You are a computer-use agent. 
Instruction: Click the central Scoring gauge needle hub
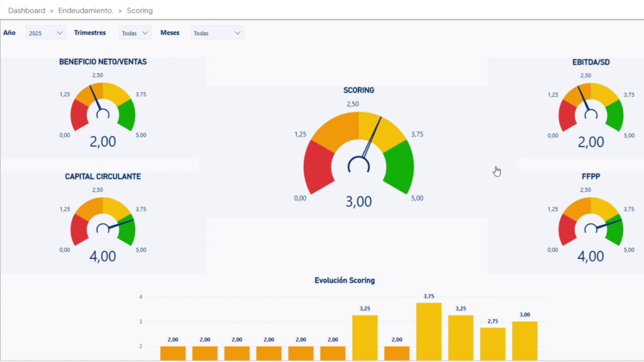point(358,165)
